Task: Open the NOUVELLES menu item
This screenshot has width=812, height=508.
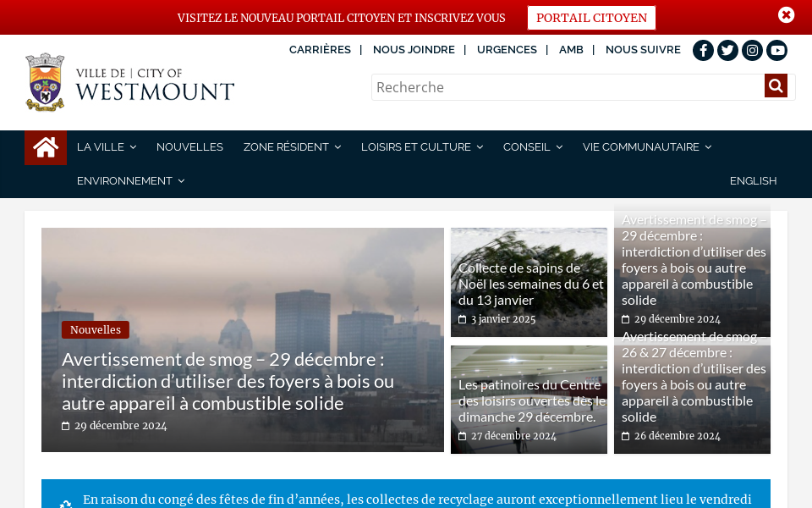Action: 189,146
